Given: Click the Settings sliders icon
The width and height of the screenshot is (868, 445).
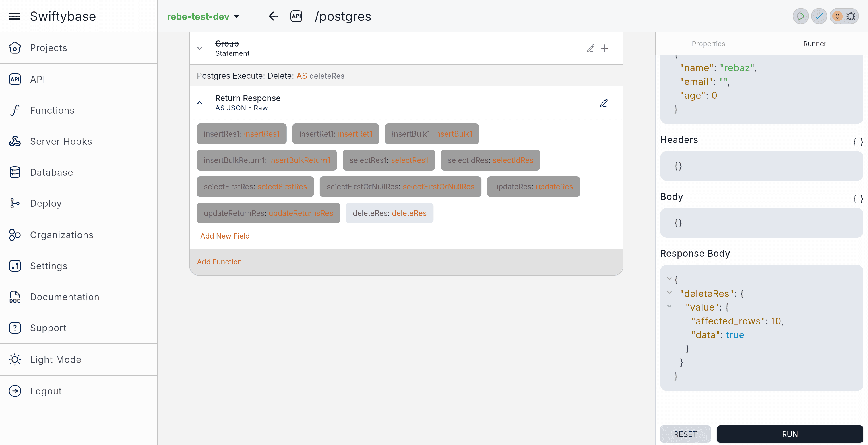Looking at the screenshot, I should pos(15,266).
